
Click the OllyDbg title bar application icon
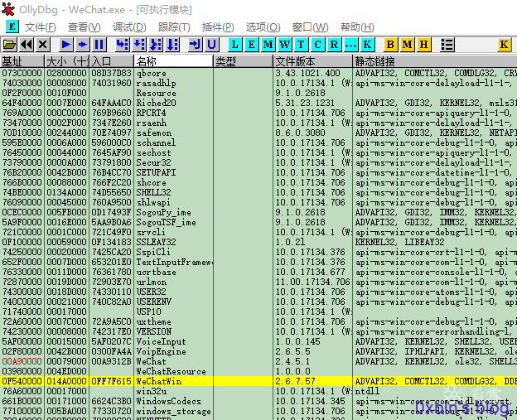[x=8, y=9]
